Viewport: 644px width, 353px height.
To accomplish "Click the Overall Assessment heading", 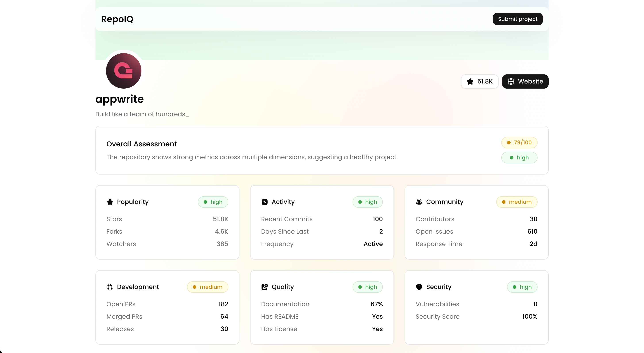I will pos(141,144).
